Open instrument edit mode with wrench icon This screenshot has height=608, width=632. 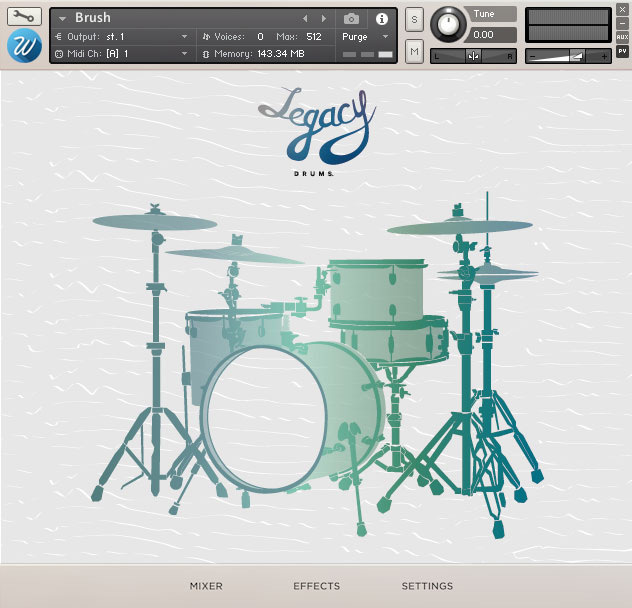click(24, 17)
